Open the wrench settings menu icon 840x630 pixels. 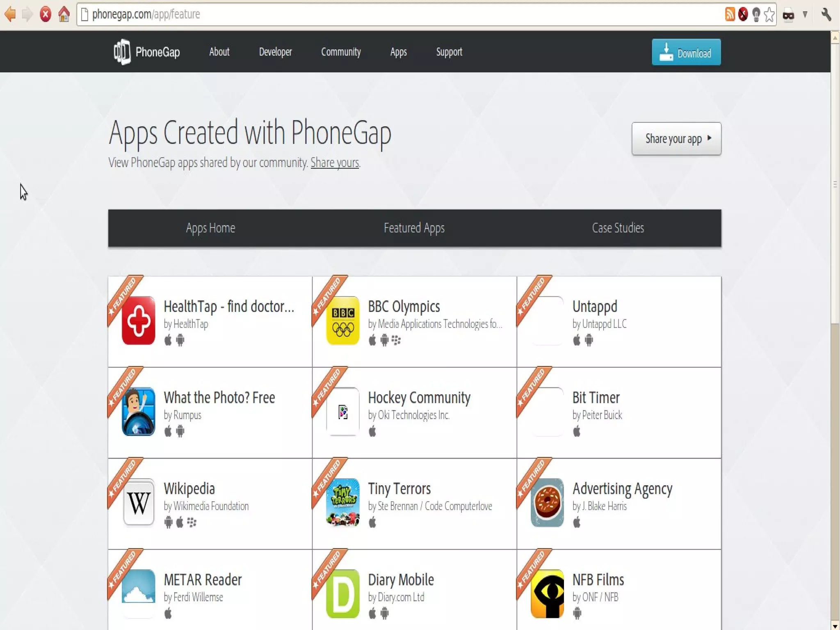click(x=826, y=15)
